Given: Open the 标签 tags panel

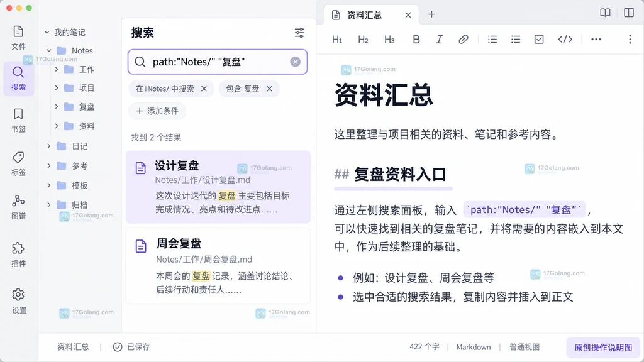Looking at the screenshot, I should (x=18, y=164).
